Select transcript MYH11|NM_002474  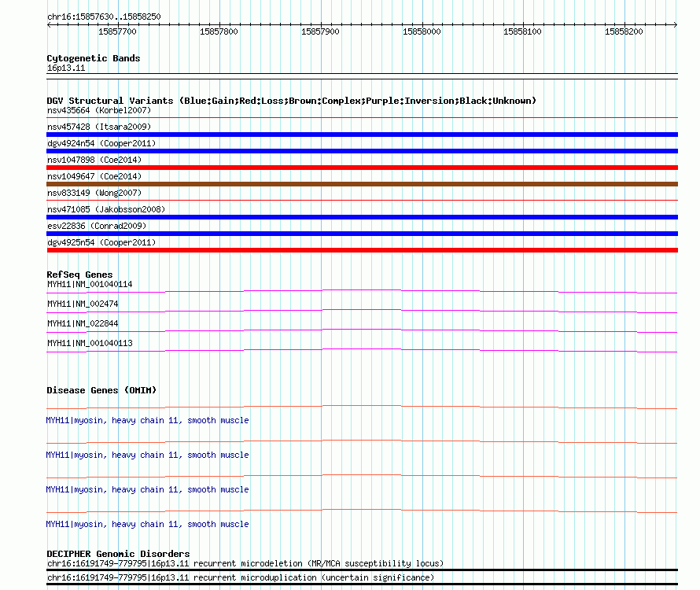click(x=83, y=304)
